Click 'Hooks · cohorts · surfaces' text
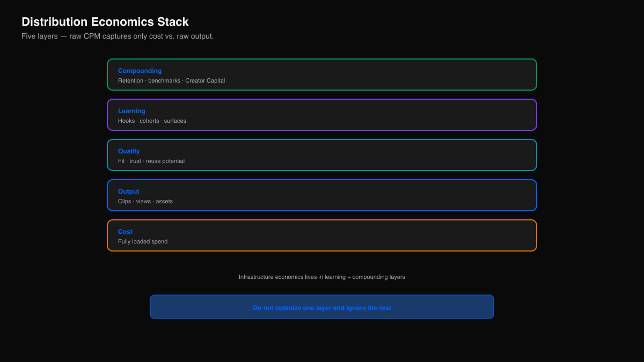The width and height of the screenshot is (644, 362). pos(152,121)
